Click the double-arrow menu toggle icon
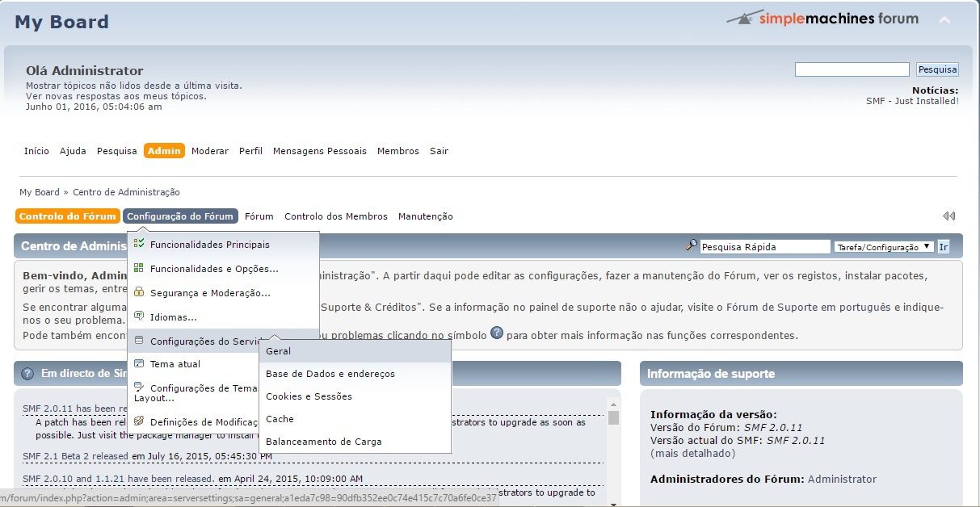The width and height of the screenshot is (980, 507). 948,216
